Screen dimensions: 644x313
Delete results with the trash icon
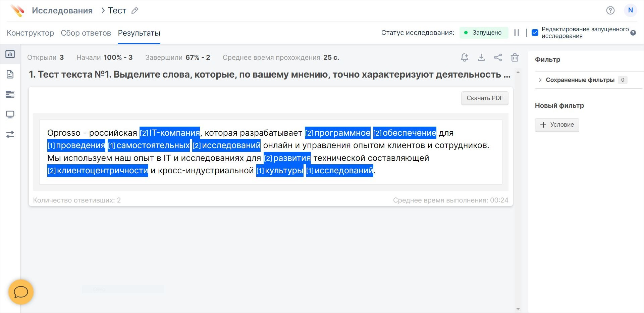(x=515, y=57)
